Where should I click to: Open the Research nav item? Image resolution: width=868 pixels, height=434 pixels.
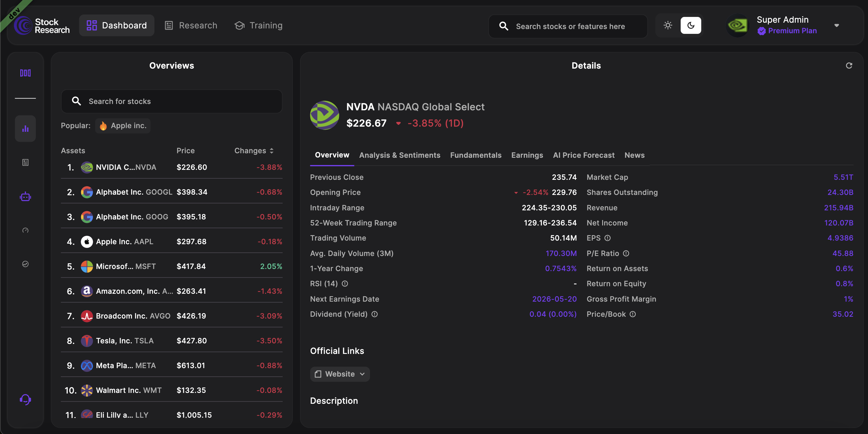coord(191,25)
